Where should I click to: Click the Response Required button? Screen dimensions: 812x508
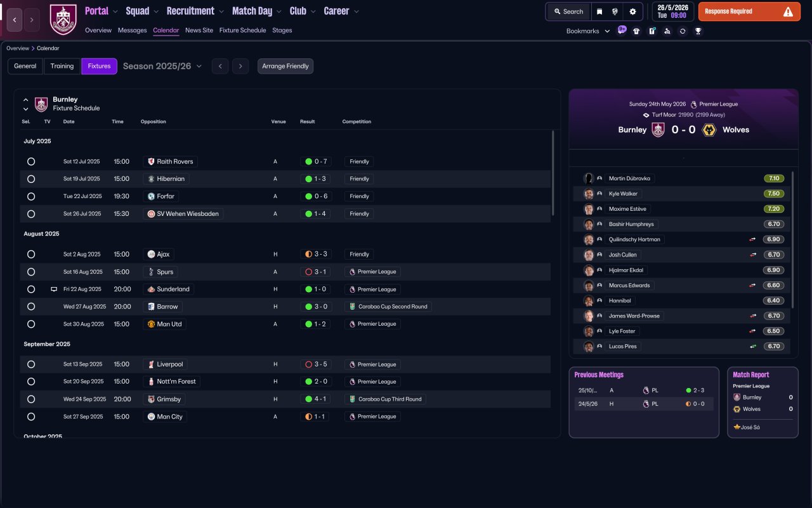click(x=750, y=11)
